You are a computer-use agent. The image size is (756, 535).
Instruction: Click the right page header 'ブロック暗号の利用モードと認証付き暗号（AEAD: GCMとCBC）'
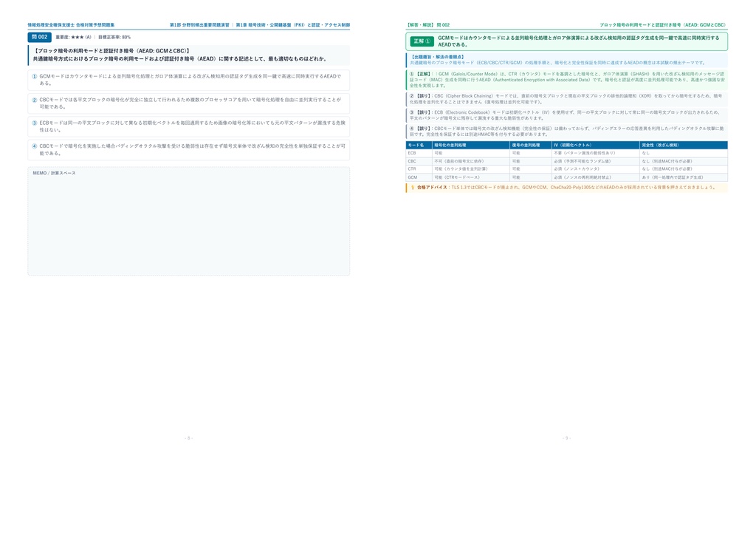point(664,24)
